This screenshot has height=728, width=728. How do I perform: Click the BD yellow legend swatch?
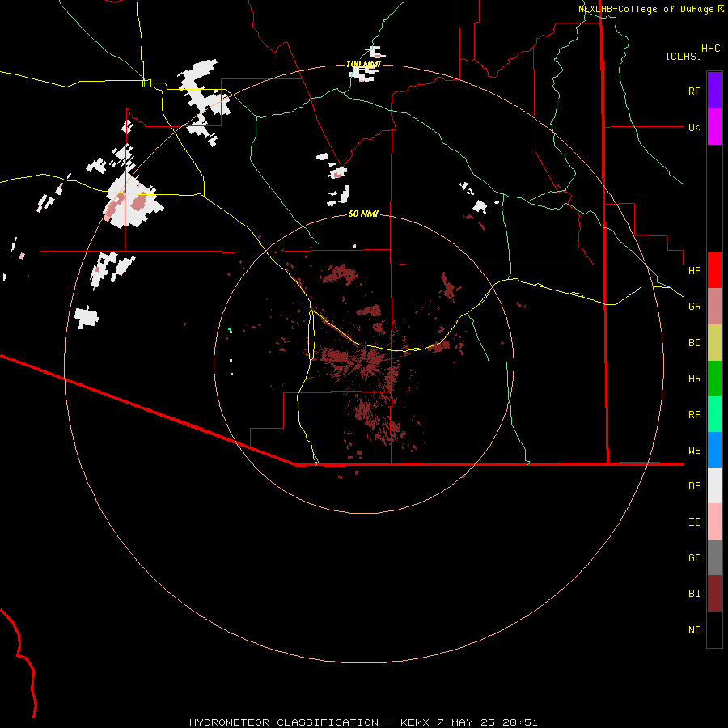[x=714, y=342]
